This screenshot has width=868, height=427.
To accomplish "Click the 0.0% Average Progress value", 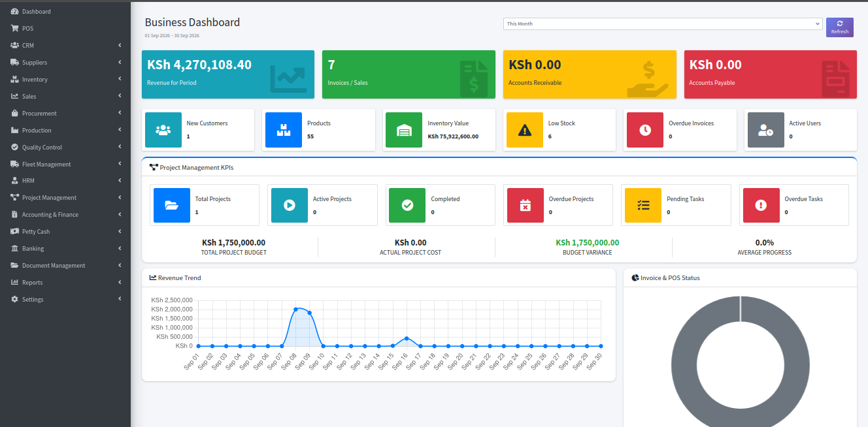I will tap(765, 242).
